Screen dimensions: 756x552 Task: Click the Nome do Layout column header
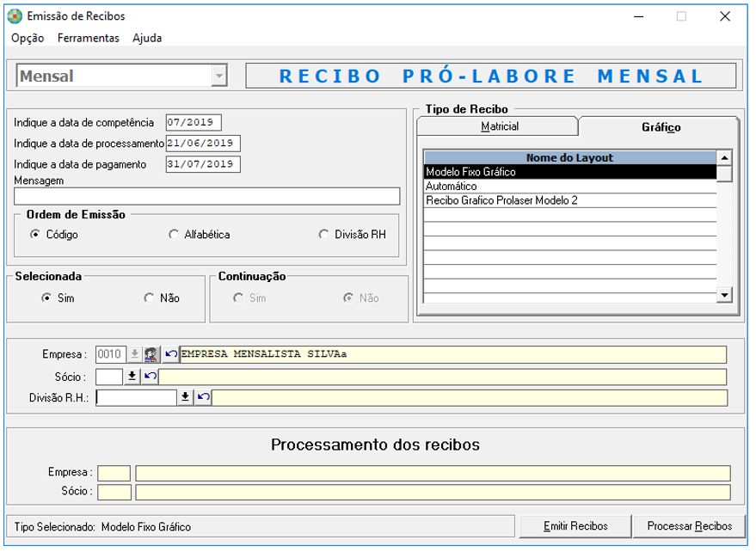[x=570, y=158]
